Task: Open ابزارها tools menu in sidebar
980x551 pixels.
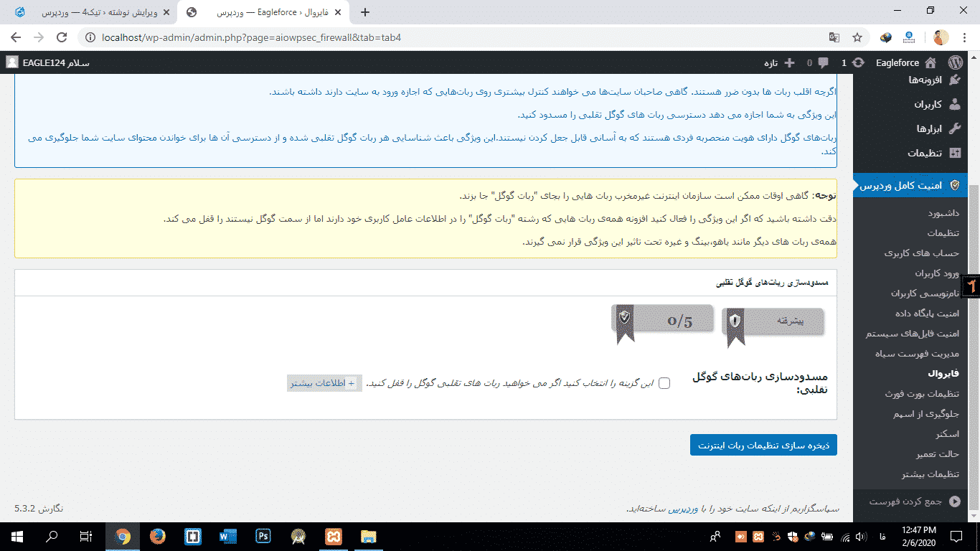Action: (x=938, y=128)
